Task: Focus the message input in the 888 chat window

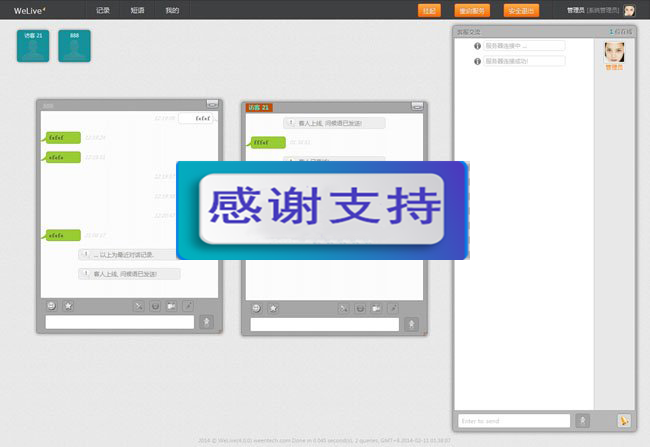Action: point(120,322)
